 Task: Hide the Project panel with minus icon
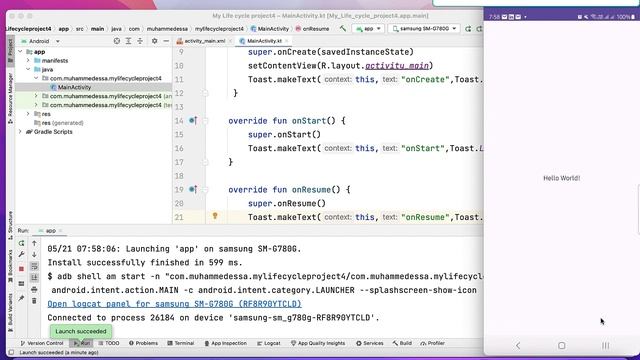pyautogui.click(x=166, y=41)
